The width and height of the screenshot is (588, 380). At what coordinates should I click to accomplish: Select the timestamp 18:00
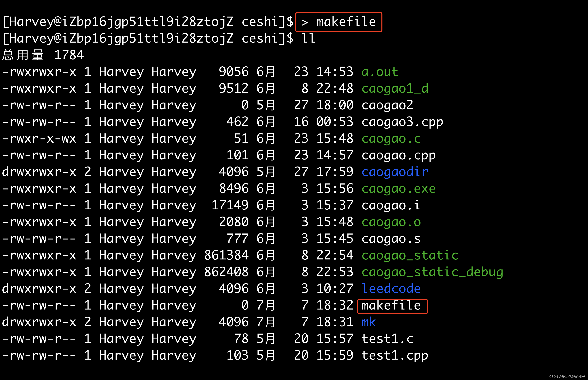(x=335, y=105)
